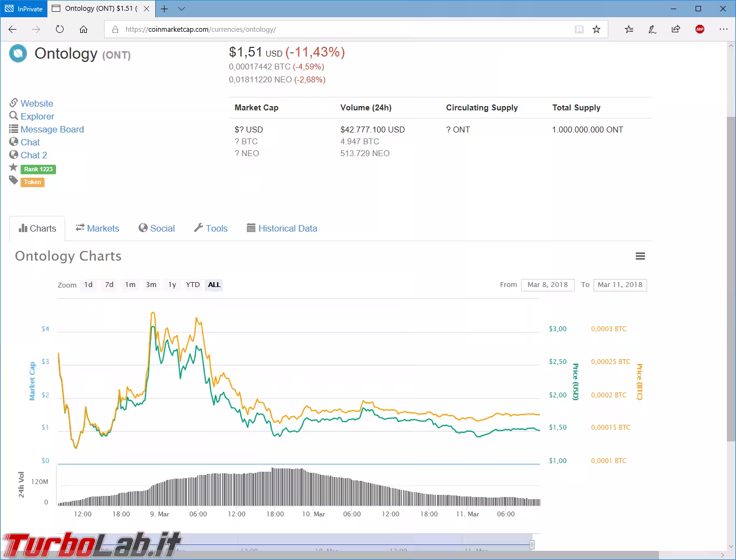736x560 pixels.
Task: Open the favorites hub icon
Action: click(629, 30)
